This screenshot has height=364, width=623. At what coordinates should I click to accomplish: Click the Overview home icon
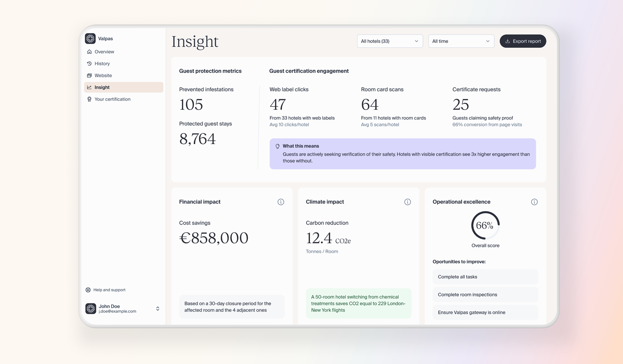tap(89, 52)
